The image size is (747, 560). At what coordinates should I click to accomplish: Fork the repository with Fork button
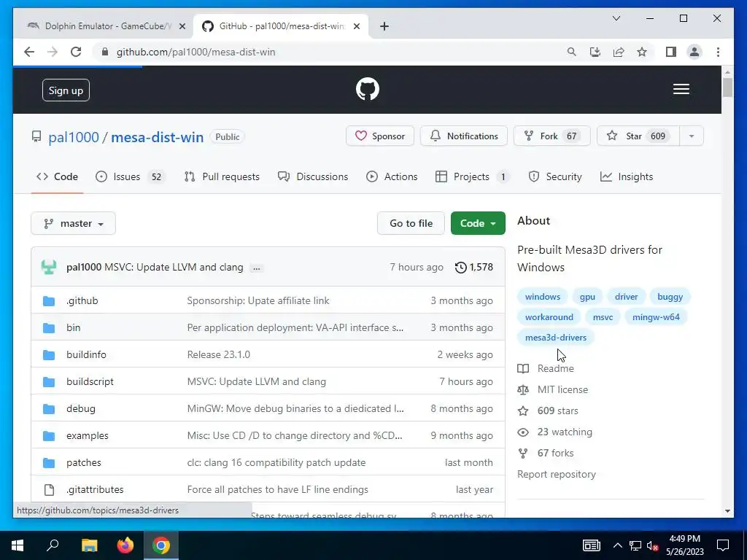point(551,136)
